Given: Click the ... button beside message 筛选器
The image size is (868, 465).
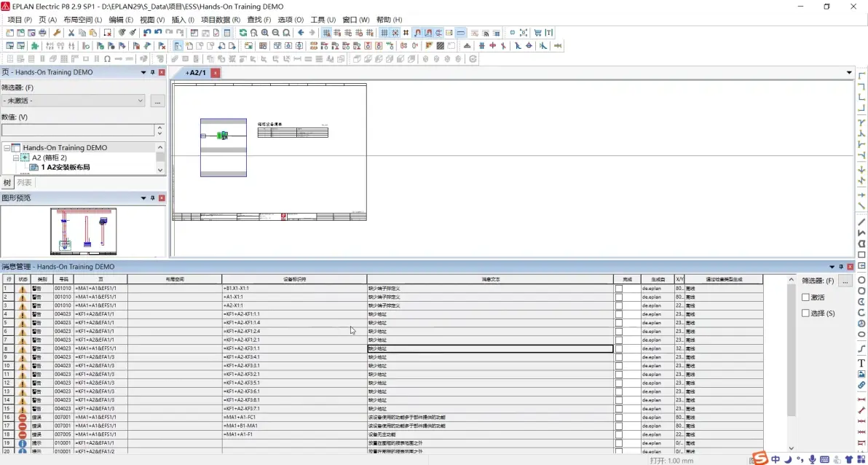Looking at the screenshot, I should click(x=845, y=281).
